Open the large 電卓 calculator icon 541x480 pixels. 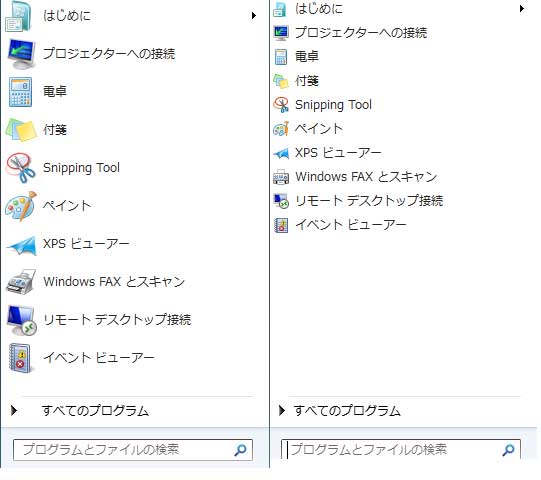21,92
